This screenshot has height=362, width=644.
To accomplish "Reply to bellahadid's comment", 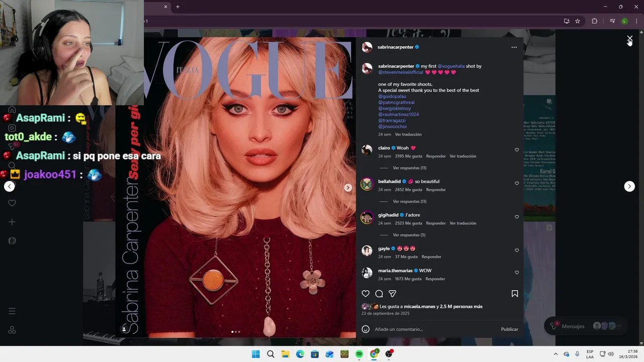I will [x=436, y=190].
